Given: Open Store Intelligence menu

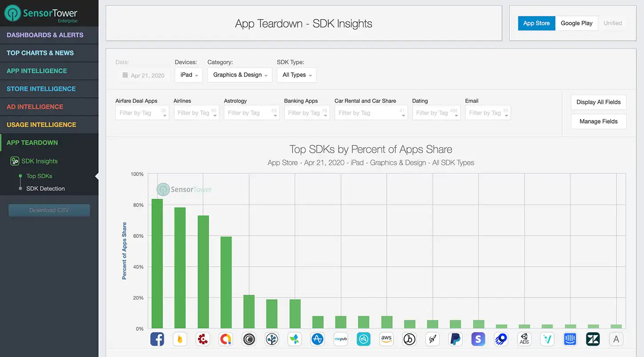Looking at the screenshot, I should 49,89.
